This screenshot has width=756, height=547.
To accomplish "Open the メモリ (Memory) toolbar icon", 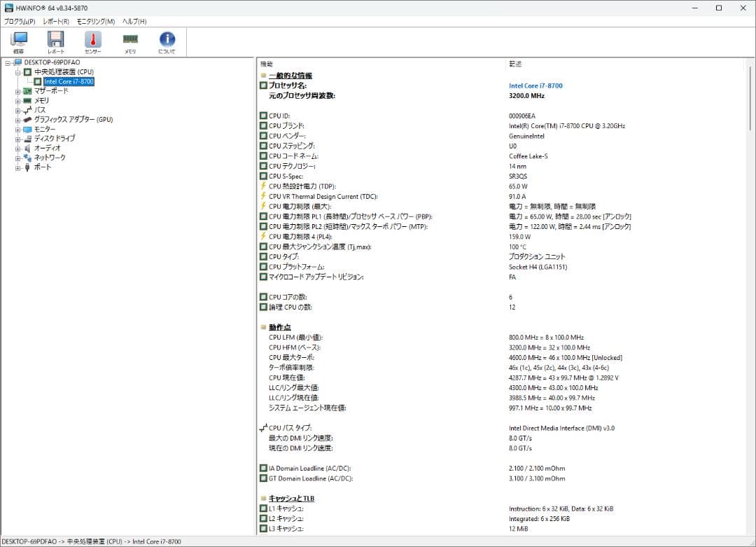I will pos(129,40).
